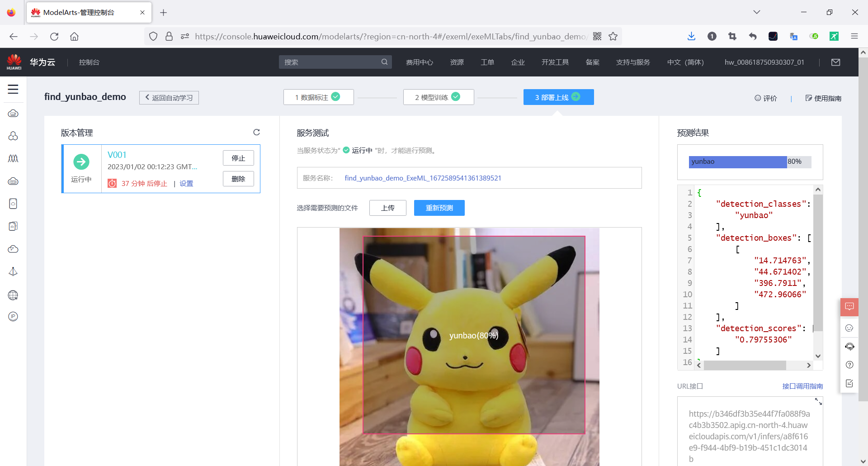Click the 停止 button to stop V001

tap(238, 158)
